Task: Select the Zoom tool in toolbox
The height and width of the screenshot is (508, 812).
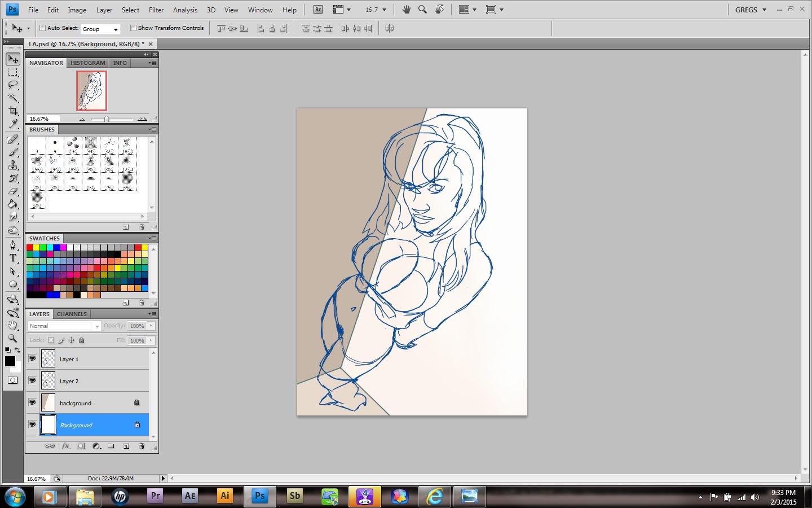Action: pyautogui.click(x=13, y=338)
